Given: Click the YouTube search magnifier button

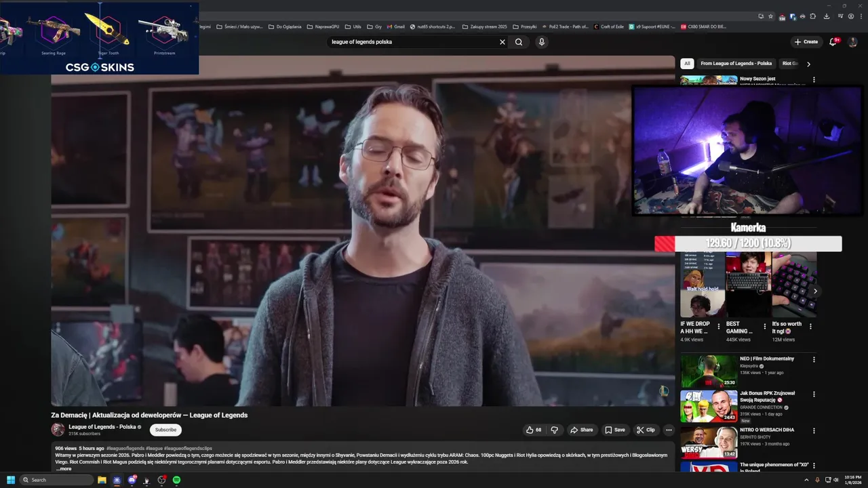Looking at the screenshot, I should coord(519,42).
